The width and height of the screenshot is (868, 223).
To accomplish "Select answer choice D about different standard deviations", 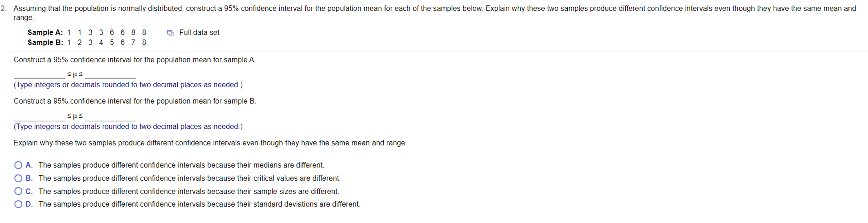I will click(x=18, y=204).
